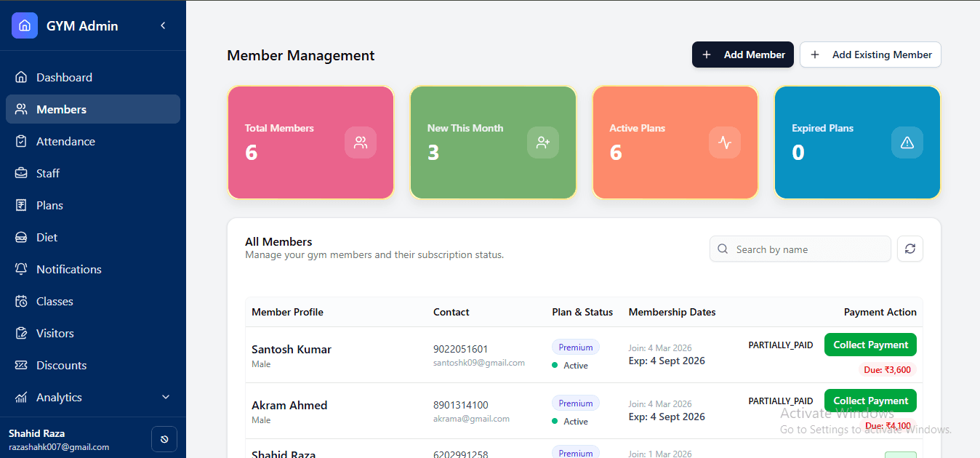Click the Premium plan badge for Akram Ahmed

pyautogui.click(x=575, y=403)
